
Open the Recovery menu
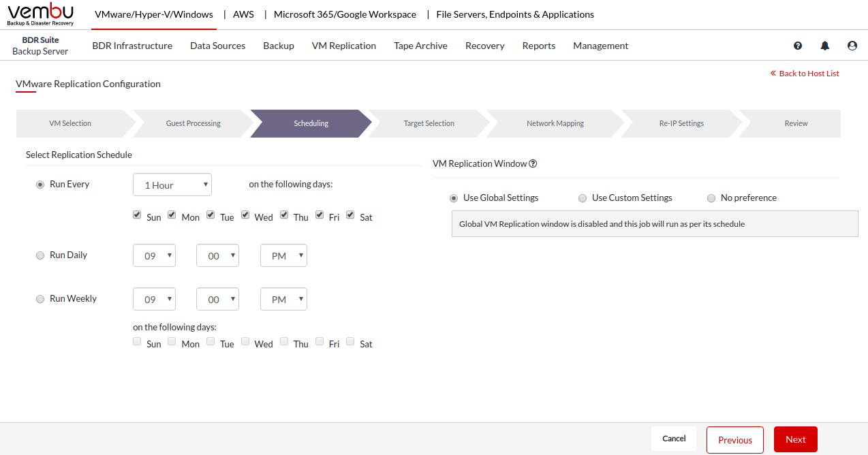click(484, 46)
